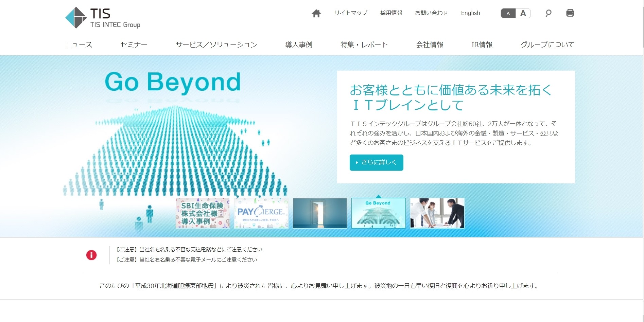Open the 導入事例 menu
The width and height of the screenshot is (644, 322).
click(x=299, y=44)
